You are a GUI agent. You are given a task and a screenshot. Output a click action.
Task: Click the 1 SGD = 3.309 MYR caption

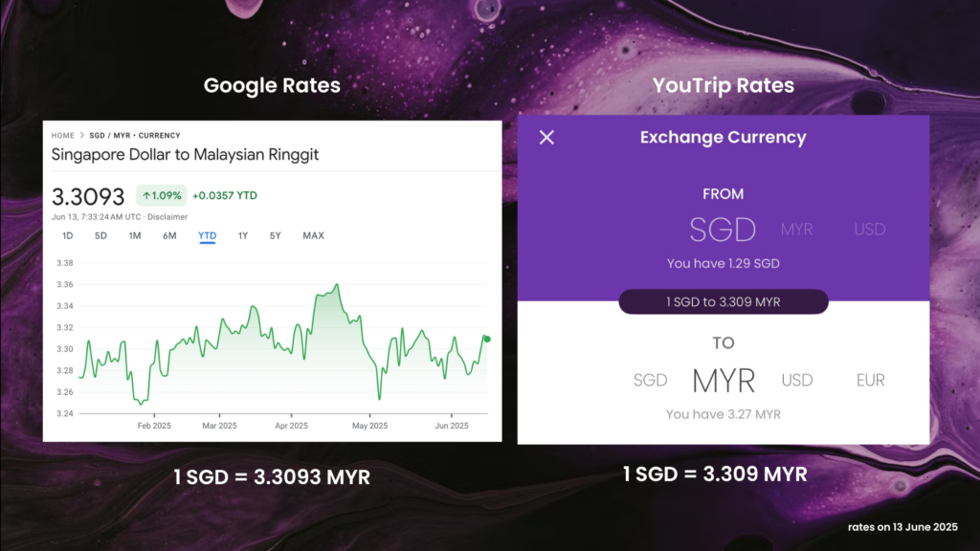[x=715, y=474]
